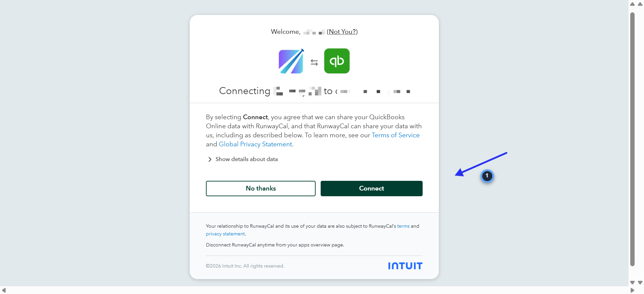The width and height of the screenshot is (644, 294).
Task: Click the QuickBooks qb logo
Action: point(337,61)
